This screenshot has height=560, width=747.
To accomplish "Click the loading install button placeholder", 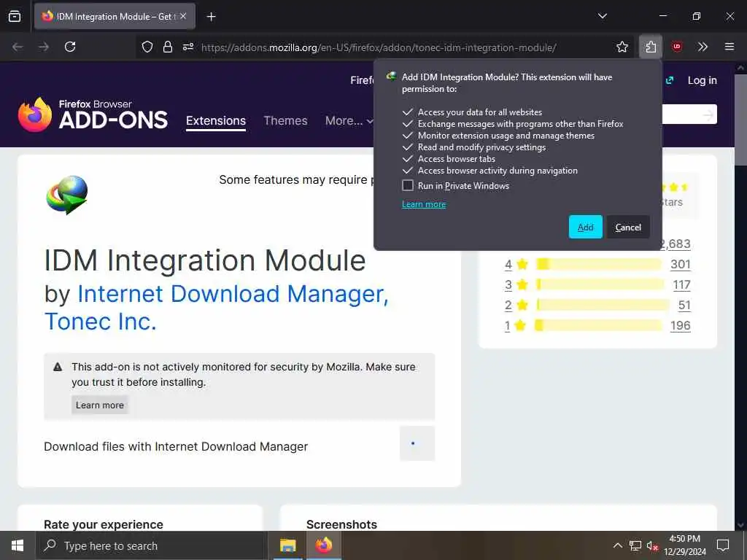I will (x=417, y=443).
